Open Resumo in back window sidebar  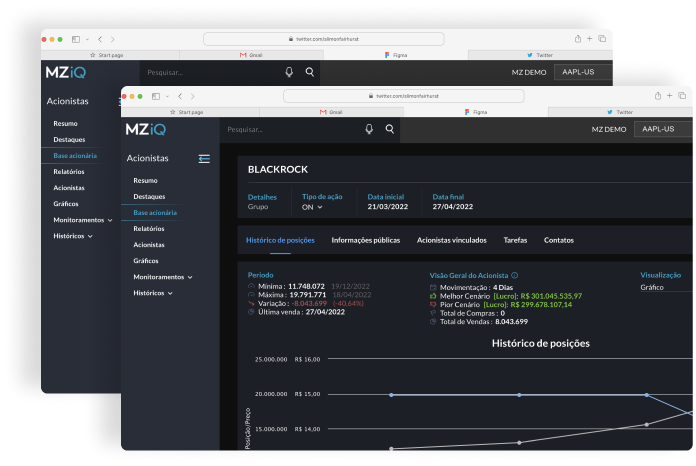65,124
